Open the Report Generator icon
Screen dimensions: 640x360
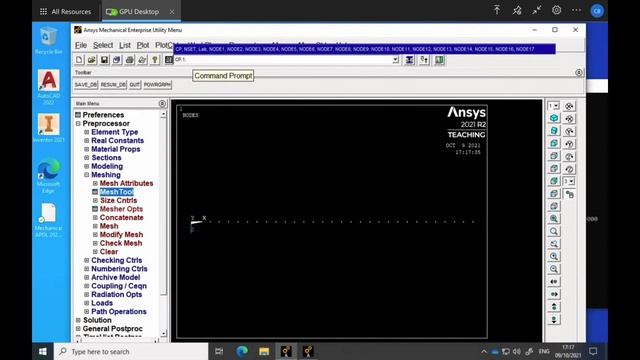pos(142,60)
